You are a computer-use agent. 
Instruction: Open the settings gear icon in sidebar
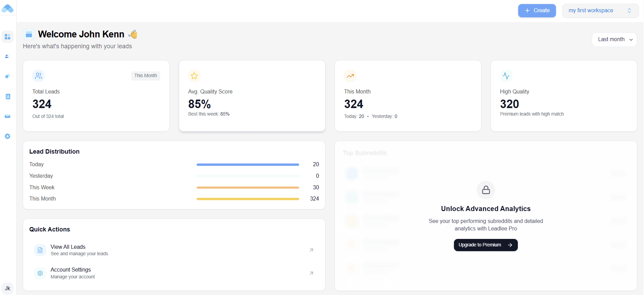(7, 136)
